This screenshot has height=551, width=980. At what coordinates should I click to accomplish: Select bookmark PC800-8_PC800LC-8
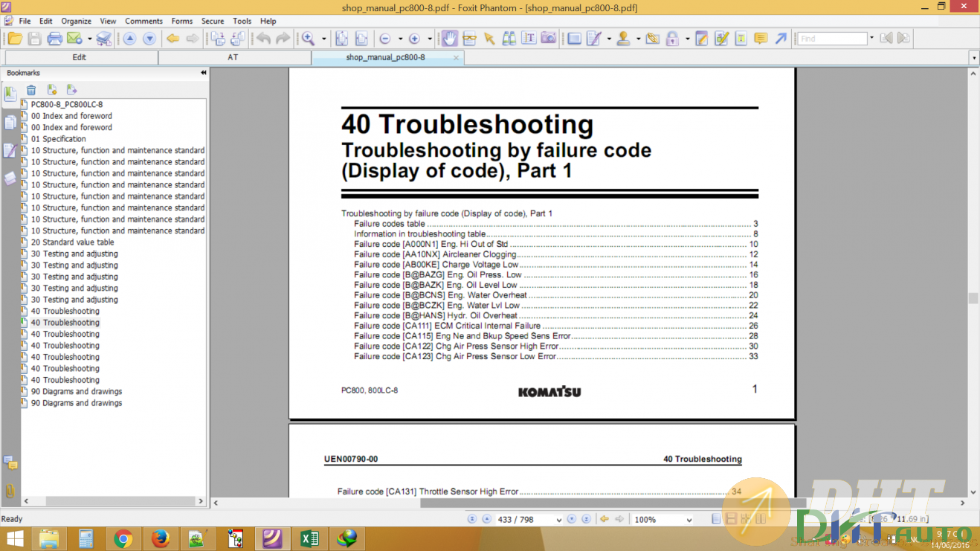[67, 105]
